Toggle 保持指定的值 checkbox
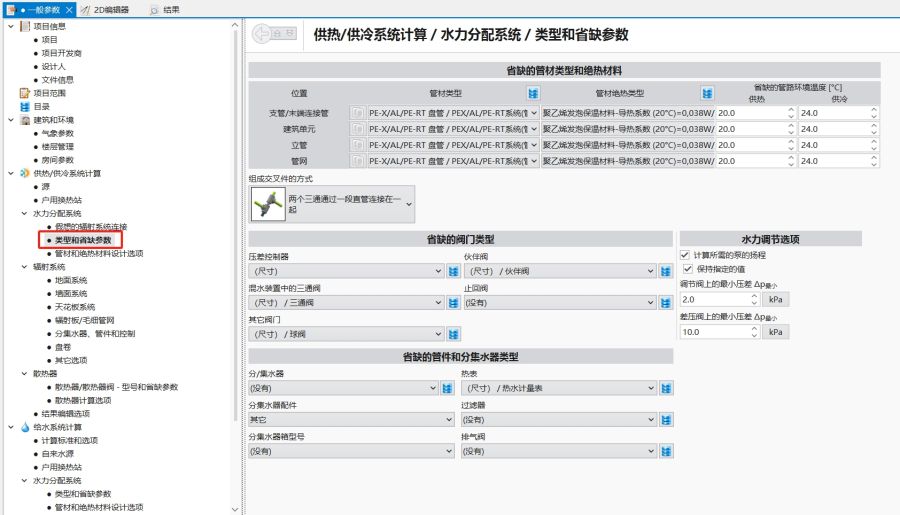900x515 pixels. tap(688, 269)
